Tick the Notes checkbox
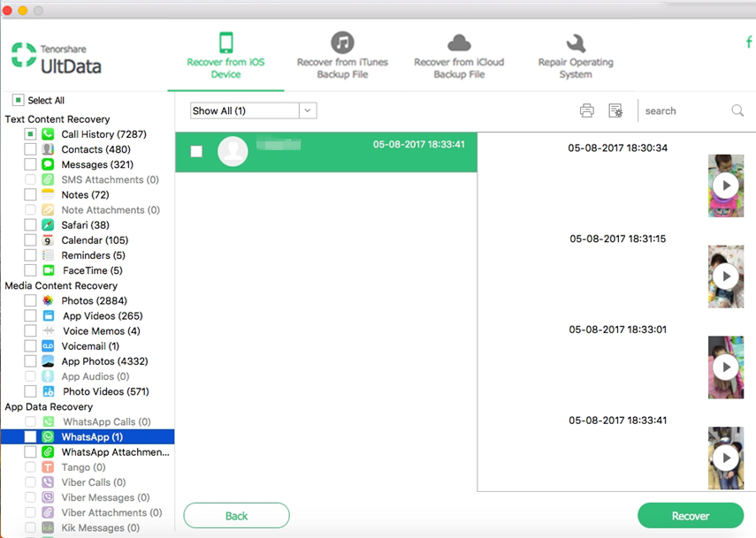 coord(30,194)
